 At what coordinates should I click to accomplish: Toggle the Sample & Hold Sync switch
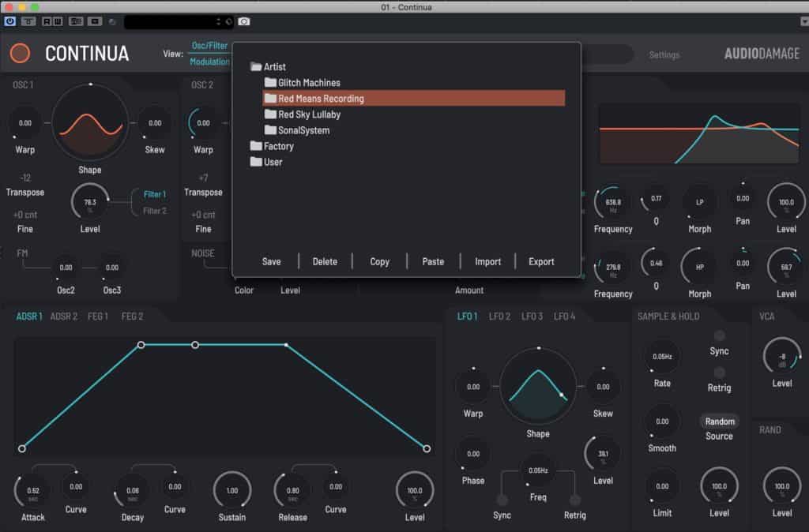coord(719,336)
